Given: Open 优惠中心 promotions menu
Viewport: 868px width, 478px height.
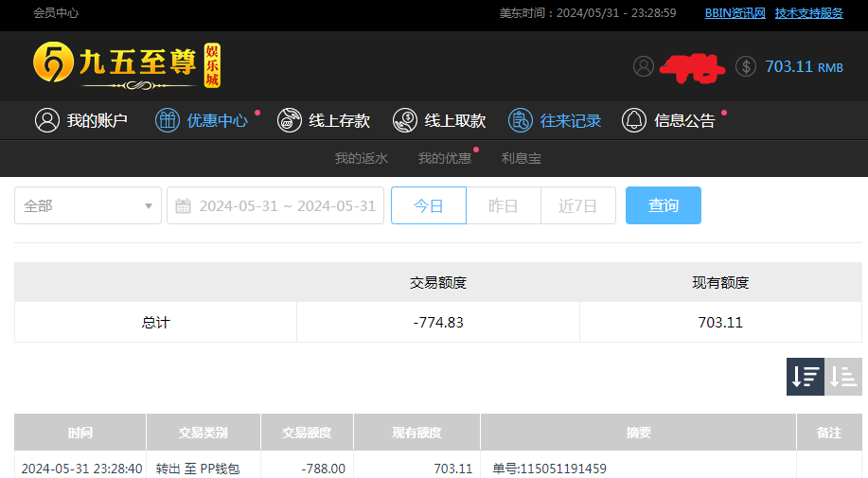Looking at the screenshot, I should tap(202, 120).
